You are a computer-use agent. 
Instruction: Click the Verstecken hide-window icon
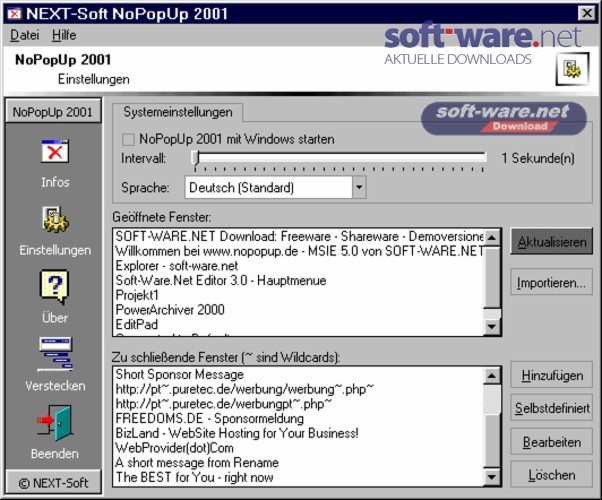click(55, 354)
